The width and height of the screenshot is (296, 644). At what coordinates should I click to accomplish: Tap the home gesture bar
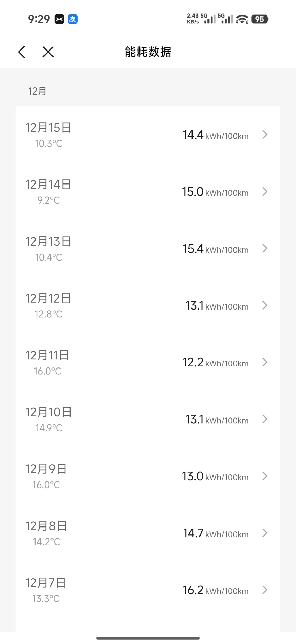click(148, 638)
